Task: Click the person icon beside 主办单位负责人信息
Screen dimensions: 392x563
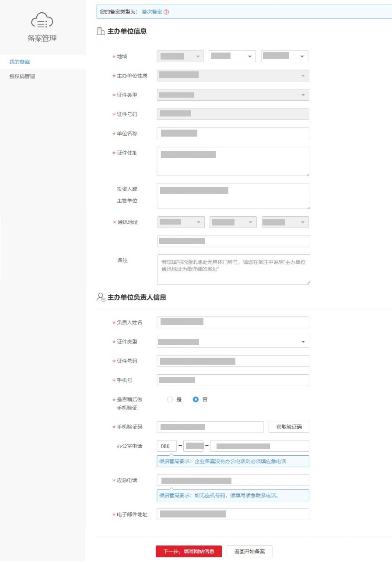Action: [101, 297]
